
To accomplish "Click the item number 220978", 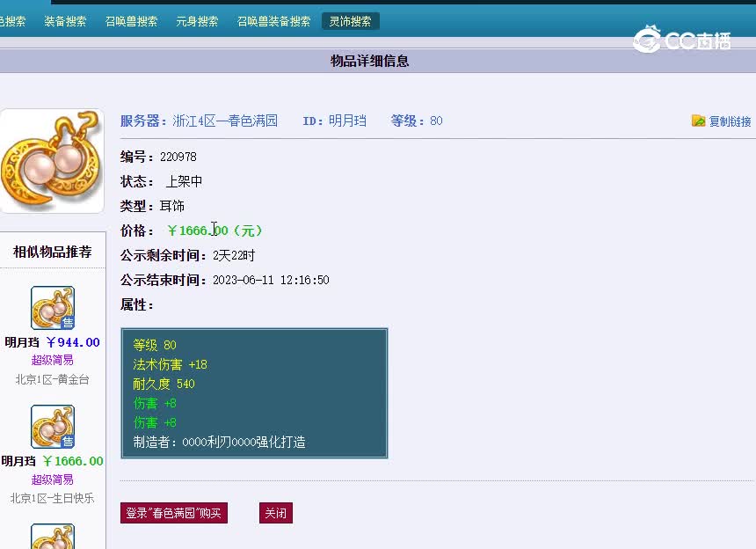I will [178, 157].
